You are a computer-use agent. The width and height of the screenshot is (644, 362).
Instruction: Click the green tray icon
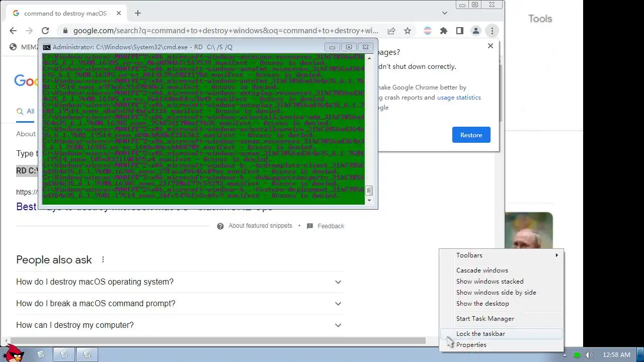[577, 355]
